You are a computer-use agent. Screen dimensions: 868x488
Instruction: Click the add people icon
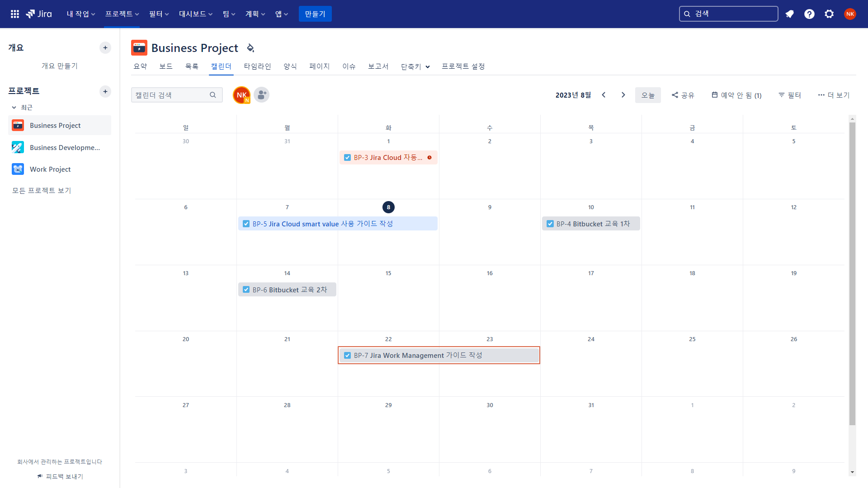point(261,95)
